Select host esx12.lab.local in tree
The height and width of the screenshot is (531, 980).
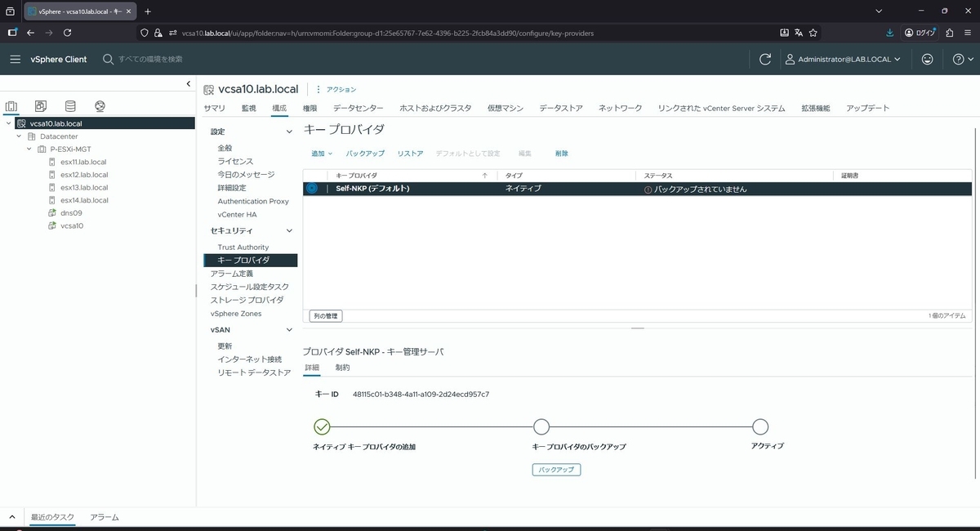(83, 175)
